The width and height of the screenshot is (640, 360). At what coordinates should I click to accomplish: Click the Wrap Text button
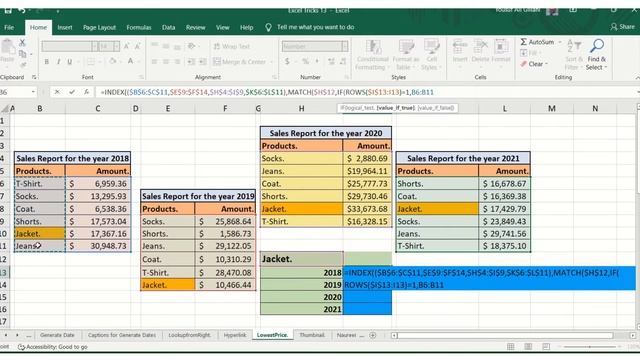231,46
